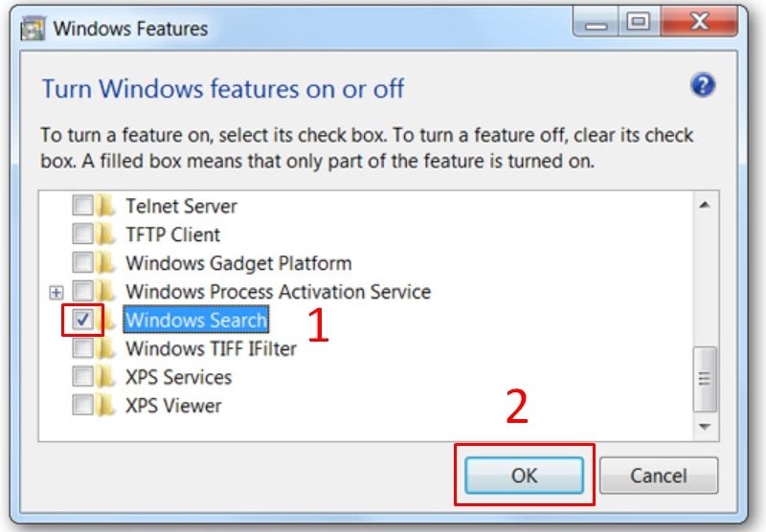Enable the Telnet Server checkbox
The width and height of the screenshot is (766, 532).
(x=83, y=206)
